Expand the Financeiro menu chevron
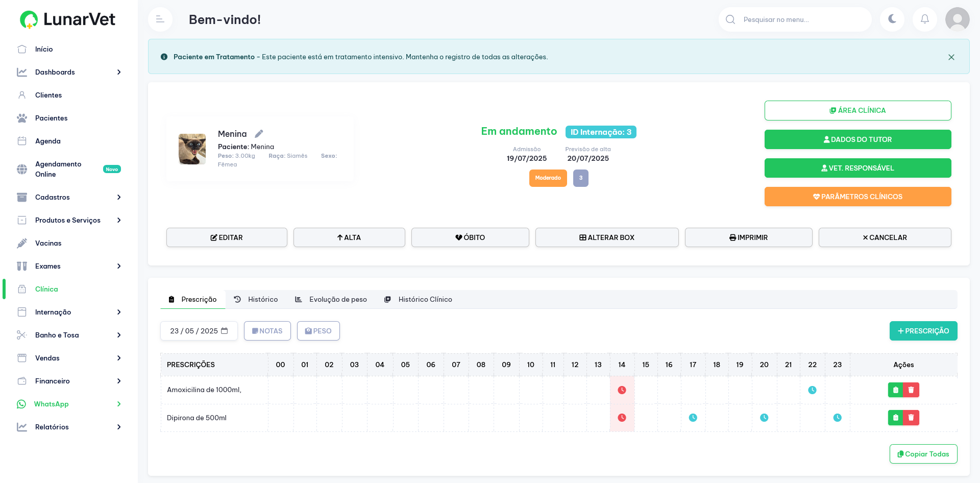Image resolution: width=980 pixels, height=483 pixels. (119, 381)
